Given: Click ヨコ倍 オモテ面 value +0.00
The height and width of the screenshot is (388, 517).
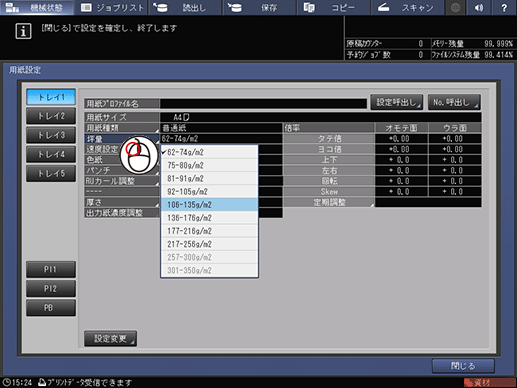Looking at the screenshot, I should tap(401, 149).
